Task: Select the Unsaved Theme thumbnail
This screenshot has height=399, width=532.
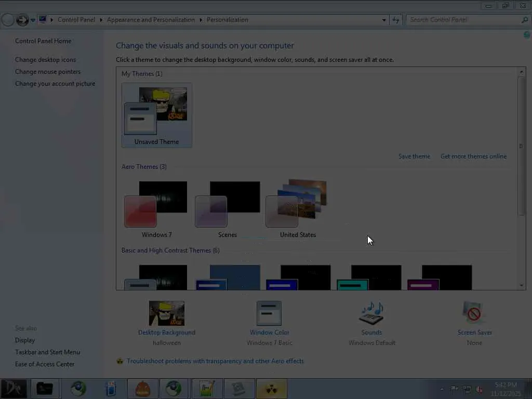Action: [x=157, y=115]
